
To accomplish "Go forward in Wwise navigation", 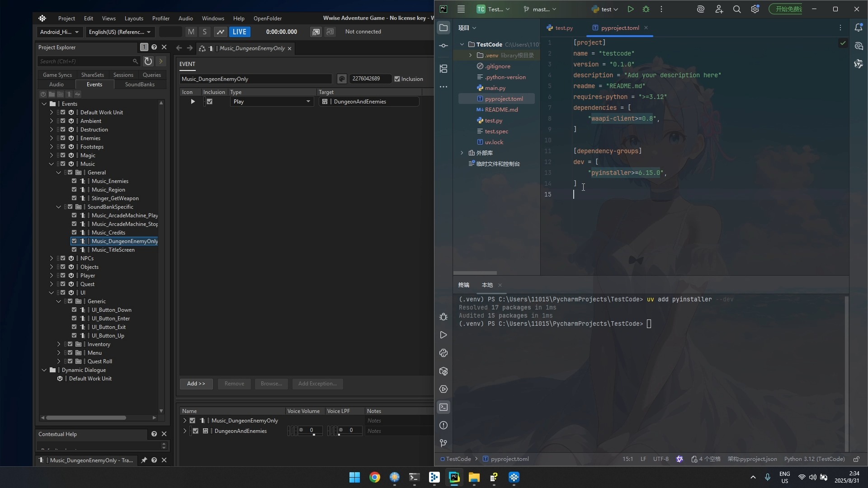I will click(190, 48).
